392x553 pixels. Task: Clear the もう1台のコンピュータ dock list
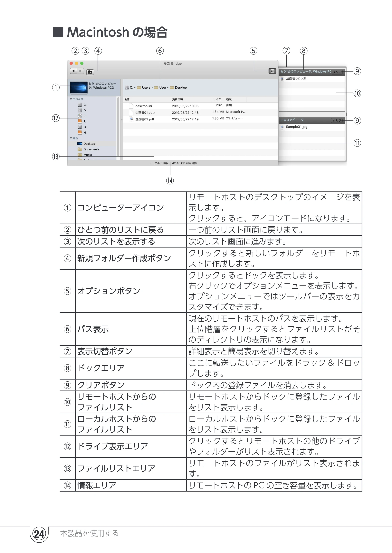click(x=337, y=72)
